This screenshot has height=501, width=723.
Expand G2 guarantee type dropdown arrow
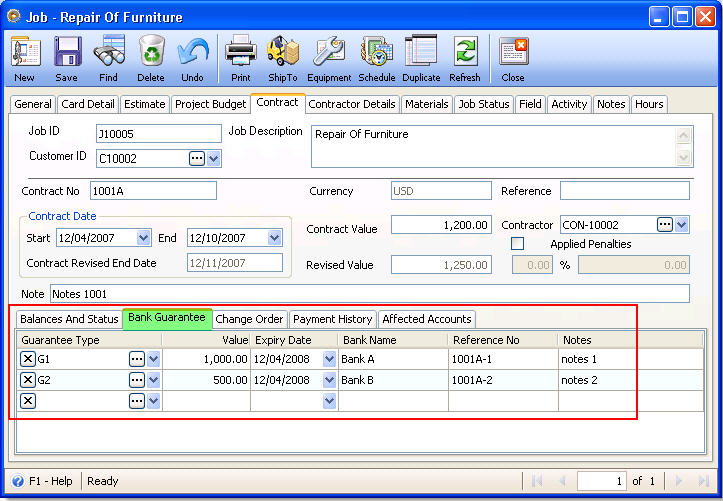click(x=154, y=380)
